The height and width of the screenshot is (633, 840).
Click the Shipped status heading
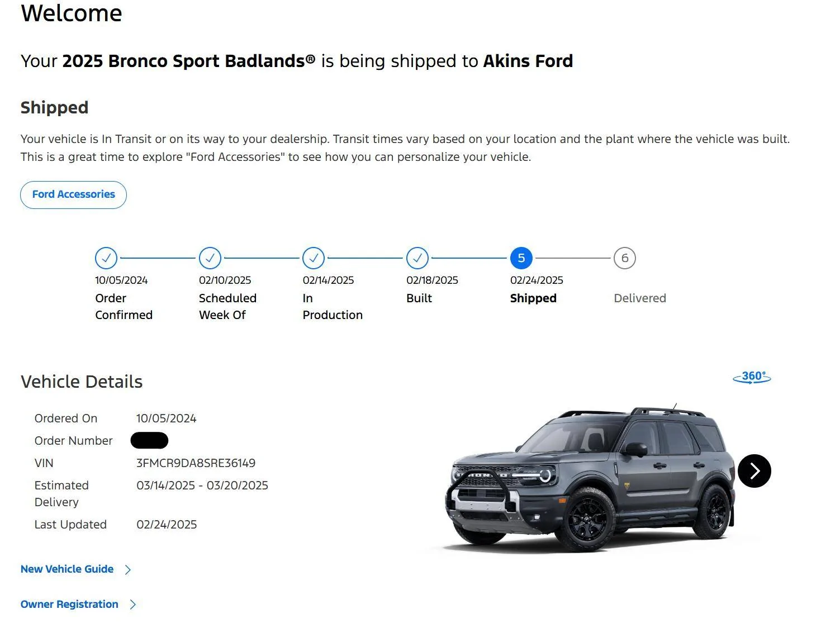54,107
